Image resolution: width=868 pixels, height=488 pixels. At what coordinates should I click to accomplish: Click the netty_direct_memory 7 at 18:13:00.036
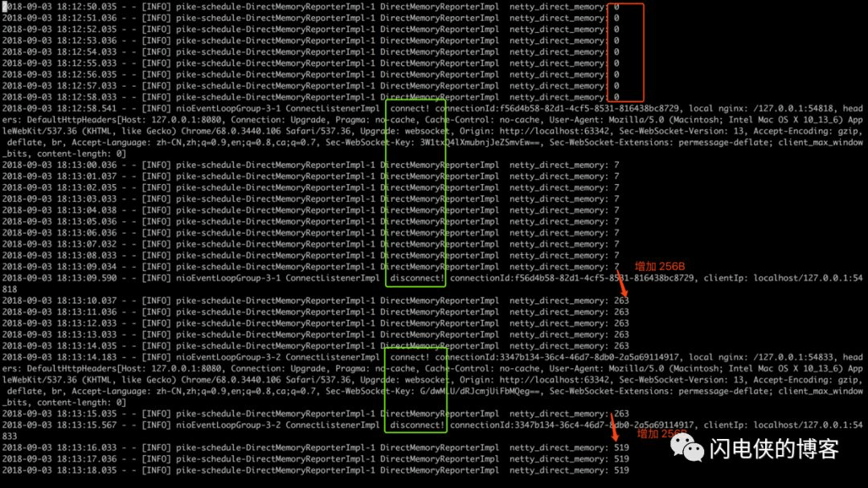tap(616, 165)
